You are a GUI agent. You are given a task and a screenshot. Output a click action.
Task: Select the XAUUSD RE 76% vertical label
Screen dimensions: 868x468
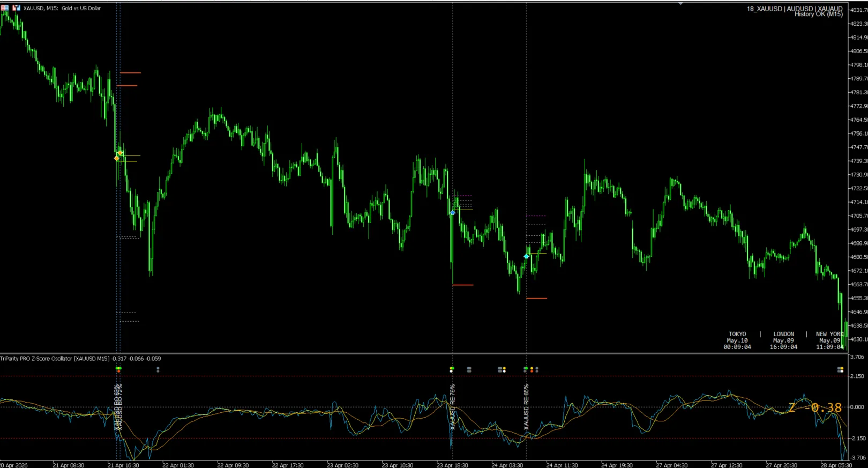(452, 407)
